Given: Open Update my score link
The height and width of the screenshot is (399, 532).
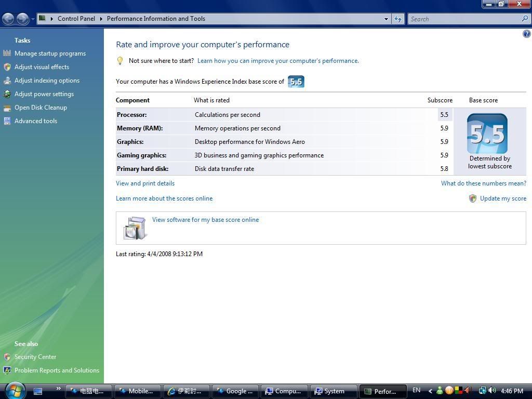Looking at the screenshot, I should point(502,198).
